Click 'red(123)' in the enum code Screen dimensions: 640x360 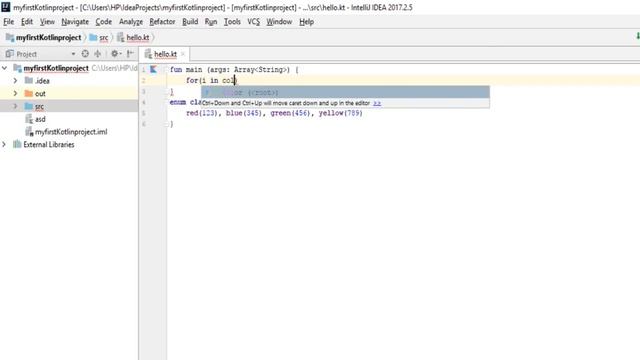pyautogui.click(x=202, y=113)
